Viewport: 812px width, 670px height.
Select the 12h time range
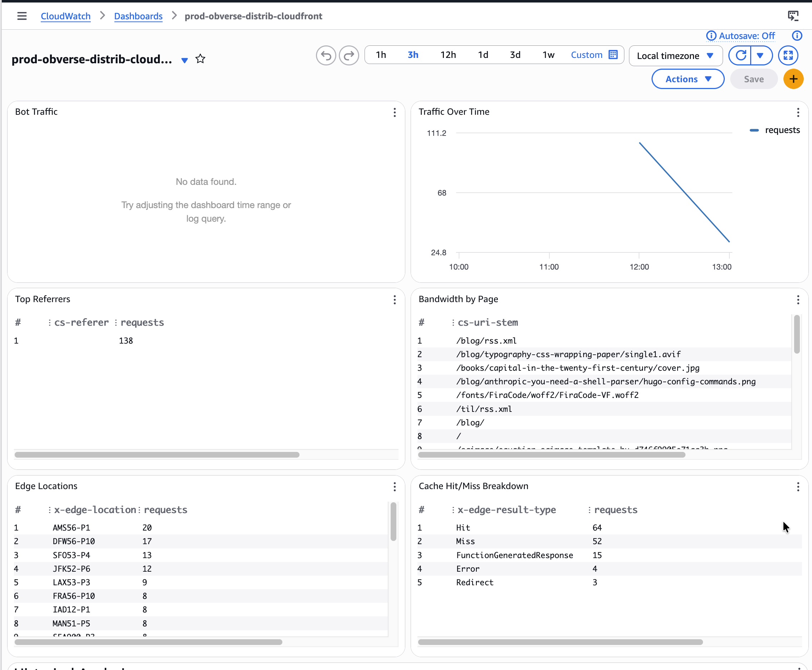click(448, 55)
